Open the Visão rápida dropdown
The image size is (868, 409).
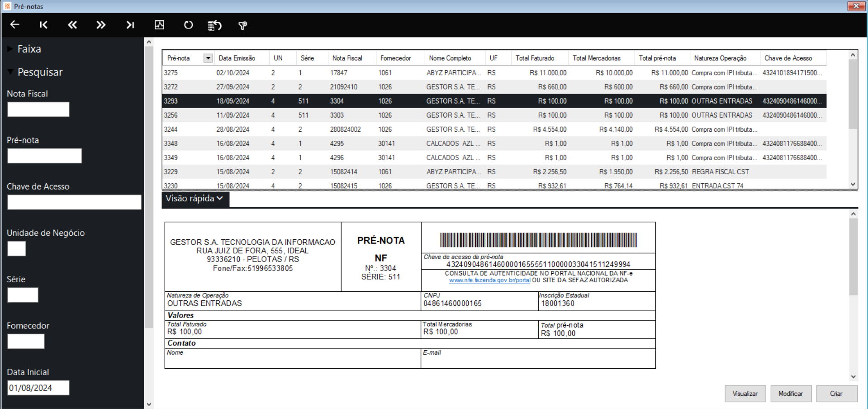pyautogui.click(x=195, y=199)
